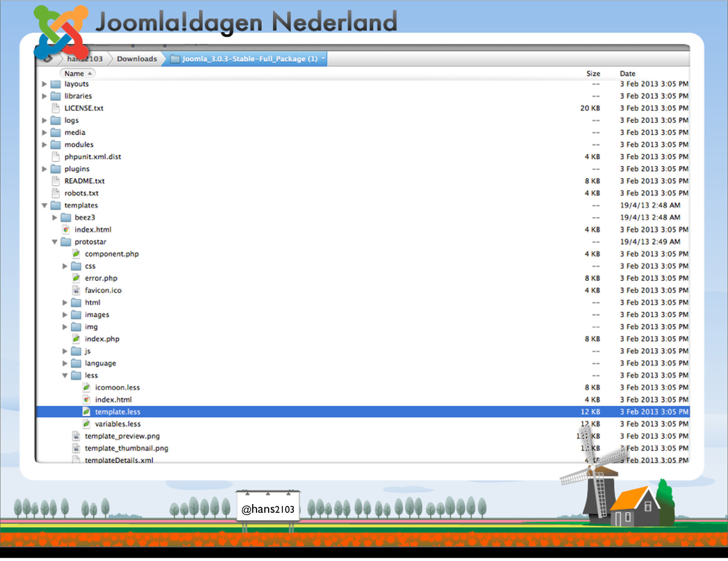Click the css folder icon
Viewport: 728px width, 561px height.
click(76, 266)
